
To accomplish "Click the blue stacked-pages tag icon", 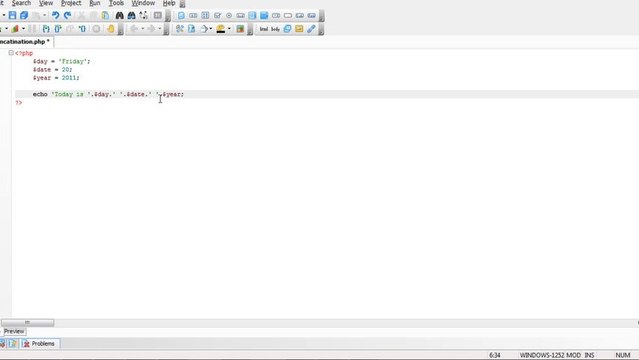I will [x=287, y=29].
